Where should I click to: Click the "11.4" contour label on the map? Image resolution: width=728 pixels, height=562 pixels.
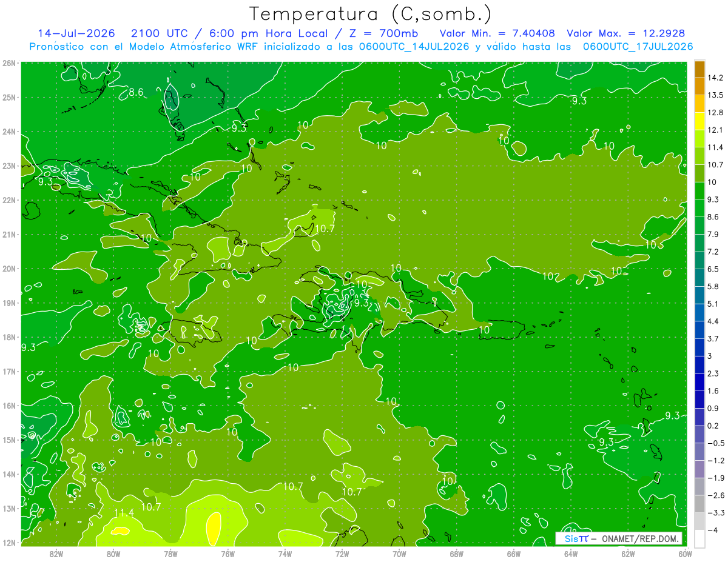pos(124,513)
